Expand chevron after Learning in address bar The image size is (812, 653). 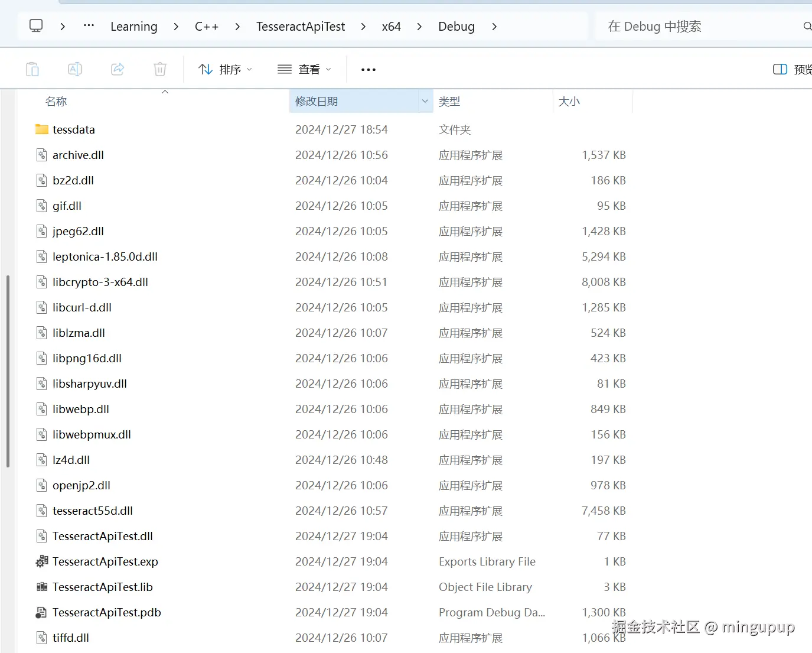click(176, 27)
